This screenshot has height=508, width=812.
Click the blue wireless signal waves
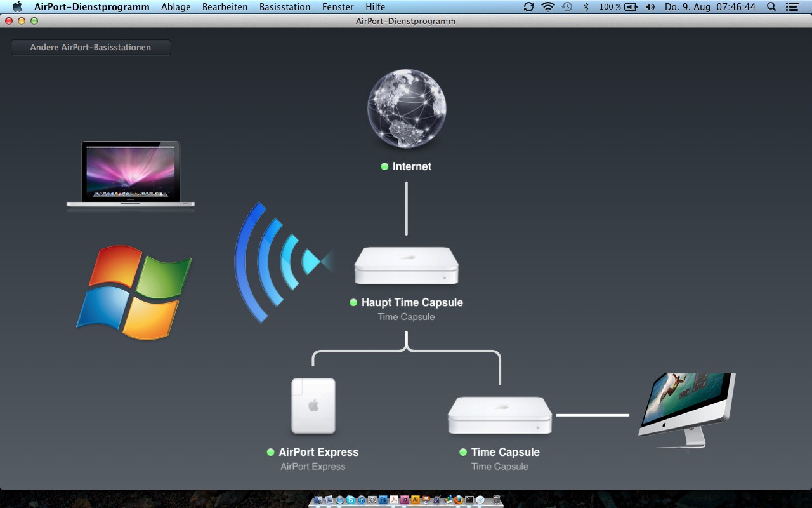[284, 262]
